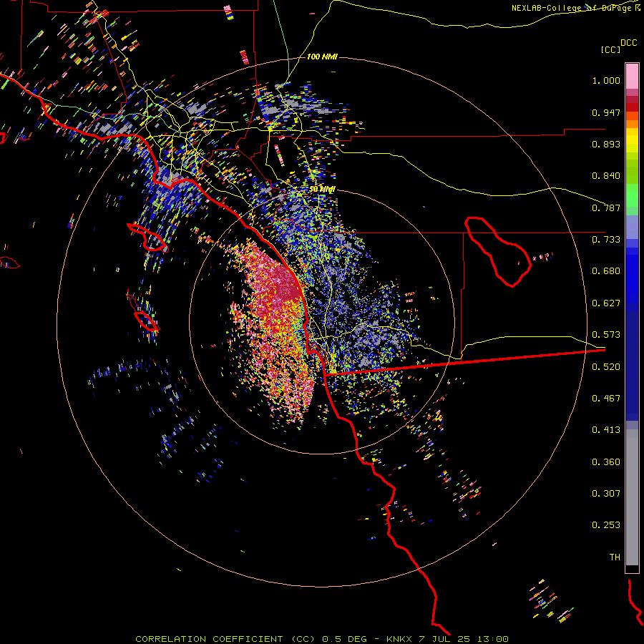Click the CORRELATION COEFFICIENT caption at the bottom
This screenshot has width=644, height=644.
point(322,639)
